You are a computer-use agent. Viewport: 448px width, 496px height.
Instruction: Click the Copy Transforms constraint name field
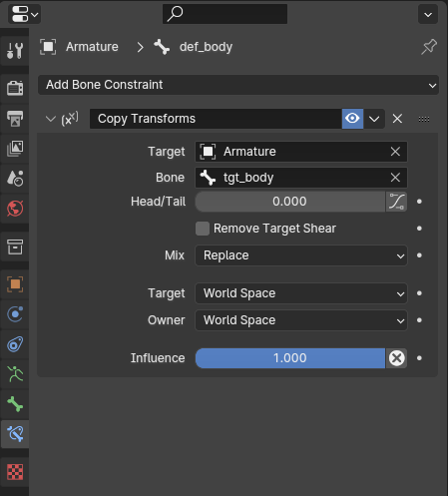216,119
